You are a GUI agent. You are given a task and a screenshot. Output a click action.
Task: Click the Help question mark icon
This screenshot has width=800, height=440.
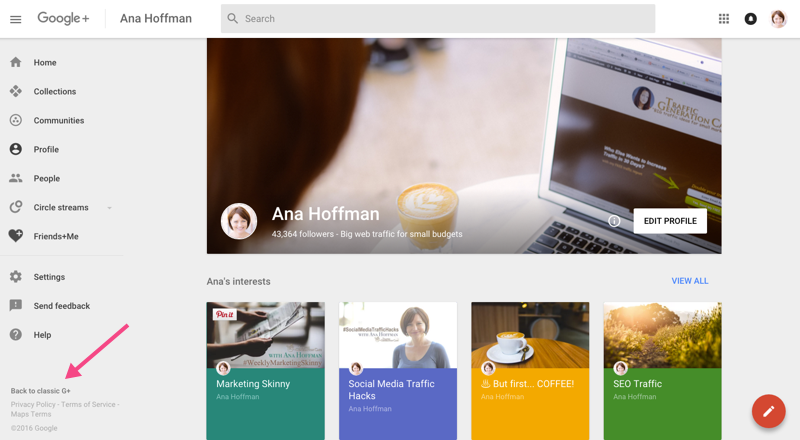coord(16,334)
